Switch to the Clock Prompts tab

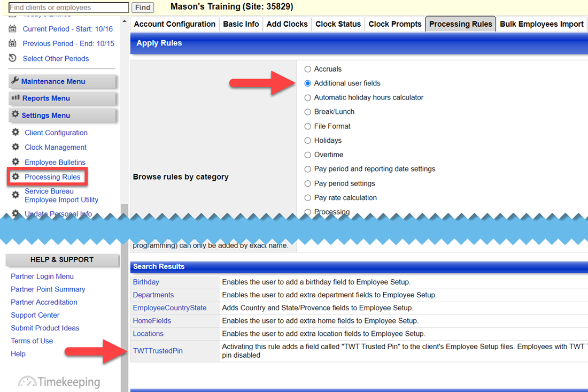tap(394, 24)
